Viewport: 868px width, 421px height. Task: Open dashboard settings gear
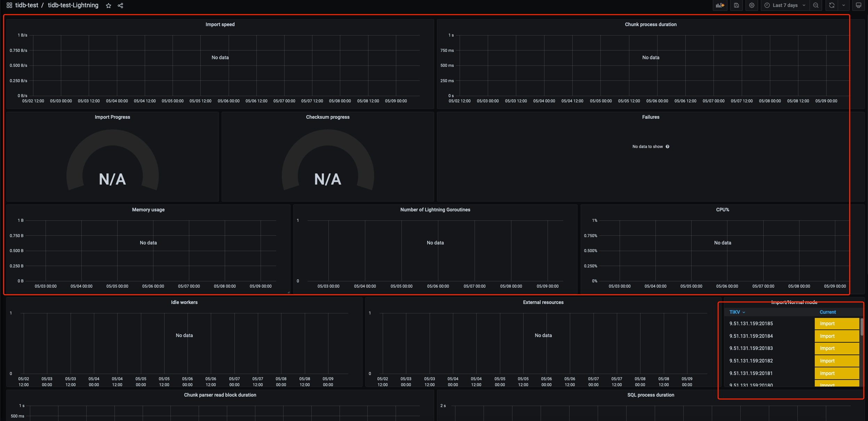coord(752,5)
